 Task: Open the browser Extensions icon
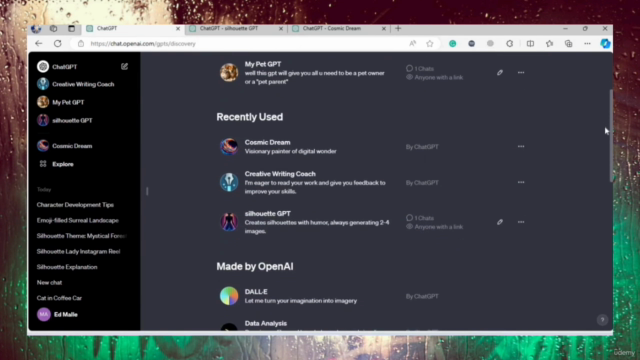510,44
